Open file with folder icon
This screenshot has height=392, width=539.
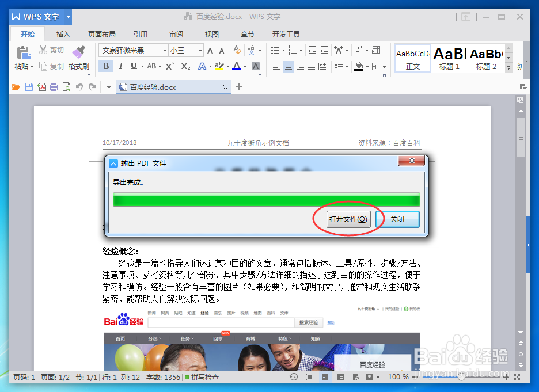click(16, 87)
